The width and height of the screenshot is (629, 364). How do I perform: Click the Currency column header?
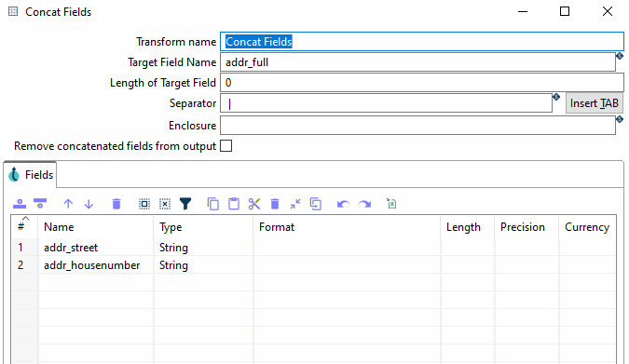pos(587,227)
